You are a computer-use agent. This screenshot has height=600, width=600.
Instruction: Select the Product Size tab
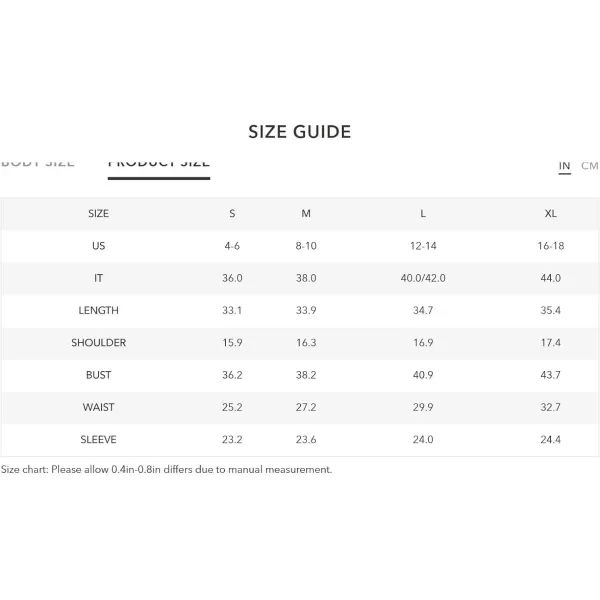tap(159, 164)
